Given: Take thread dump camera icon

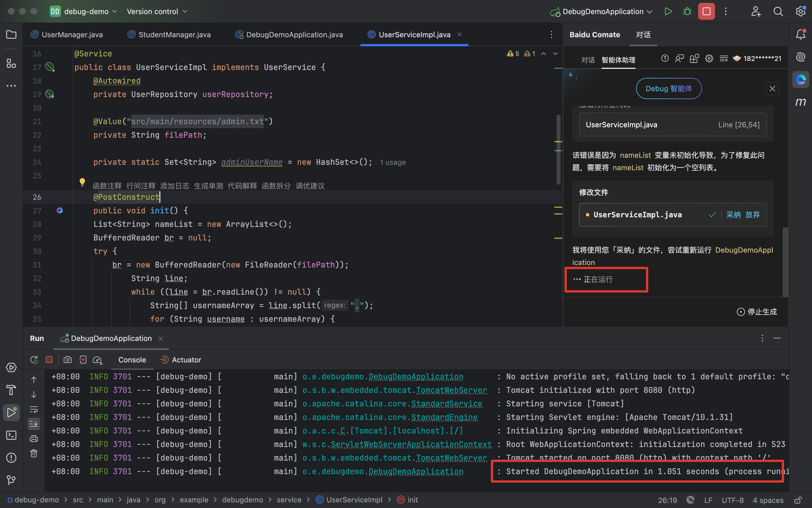Looking at the screenshot, I should pyautogui.click(x=67, y=360).
